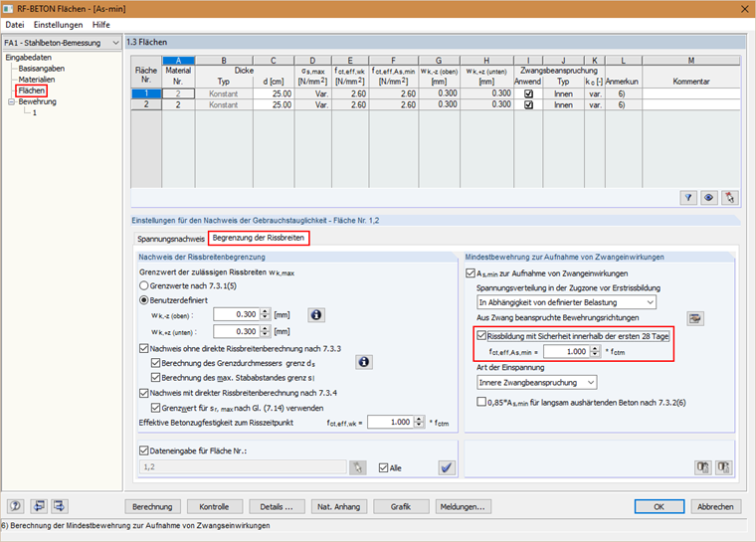Click stepper arrows of wk,+z (unten) field

266,331
